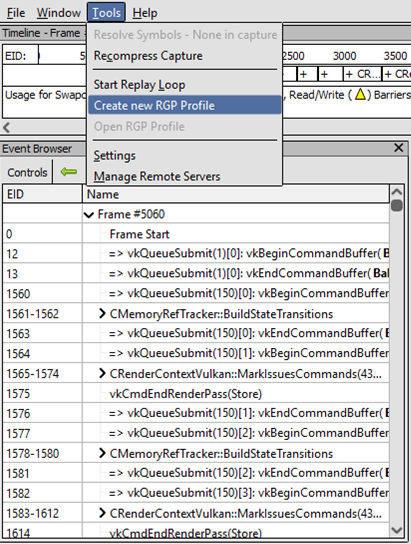411x544 pixels.
Task: Click the 3500 mark on timeline
Action: pyautogui.click(x=395, y=56)
